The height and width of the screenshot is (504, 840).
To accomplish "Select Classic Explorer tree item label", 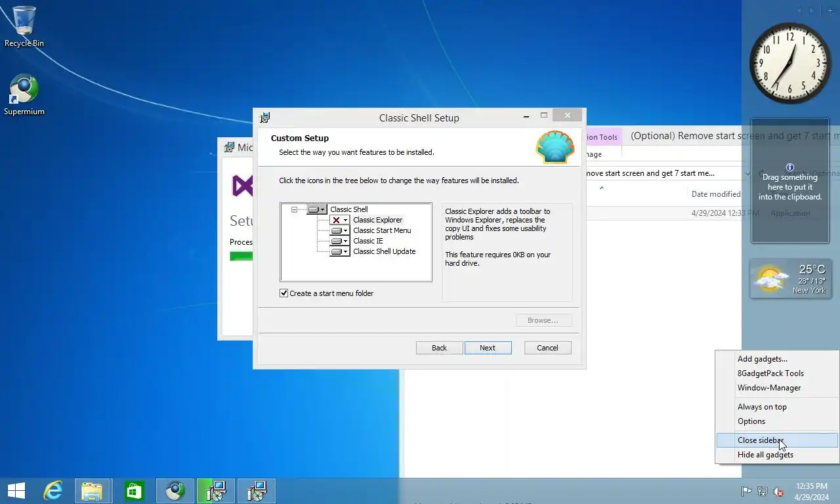I will point(377,220).
